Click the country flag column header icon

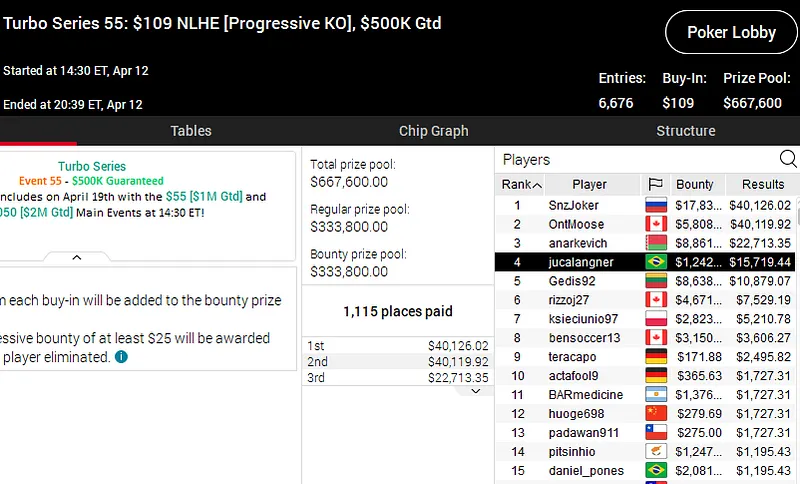pos(655,184)
